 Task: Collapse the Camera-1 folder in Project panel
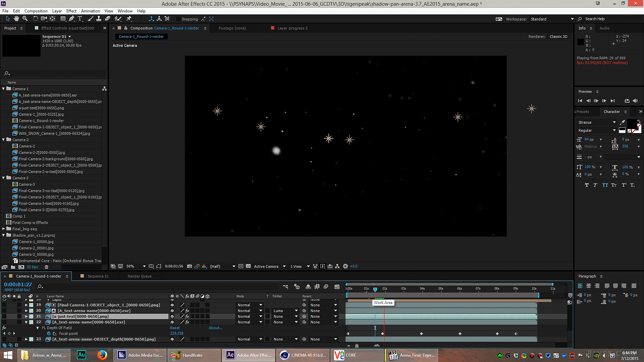(4, 89)
